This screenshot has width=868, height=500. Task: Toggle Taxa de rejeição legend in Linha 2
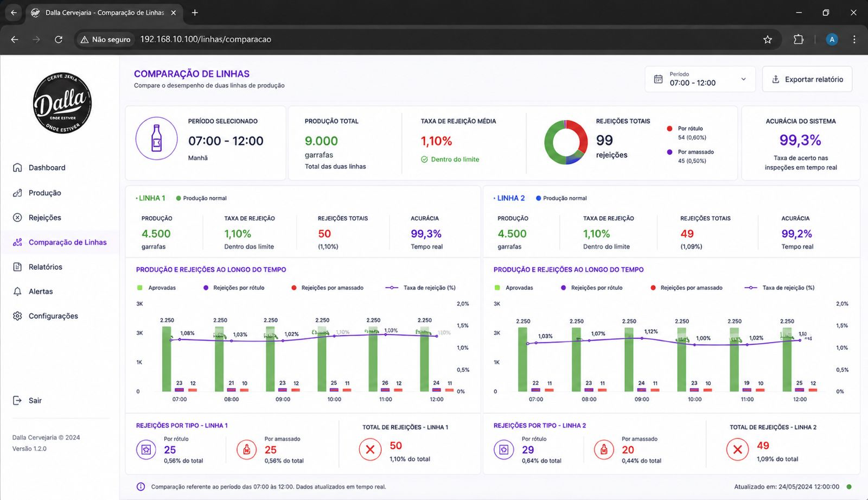(x=780, y=288)
